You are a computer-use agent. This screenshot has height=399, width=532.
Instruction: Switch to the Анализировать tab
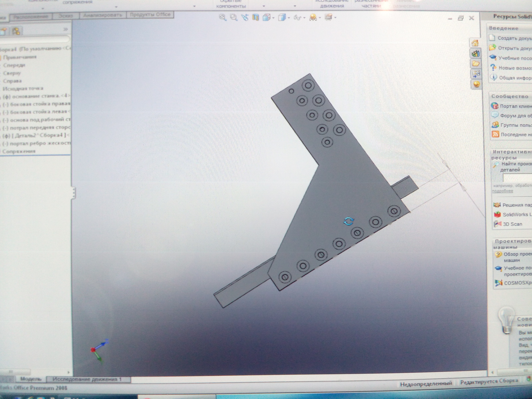[103, 15]
